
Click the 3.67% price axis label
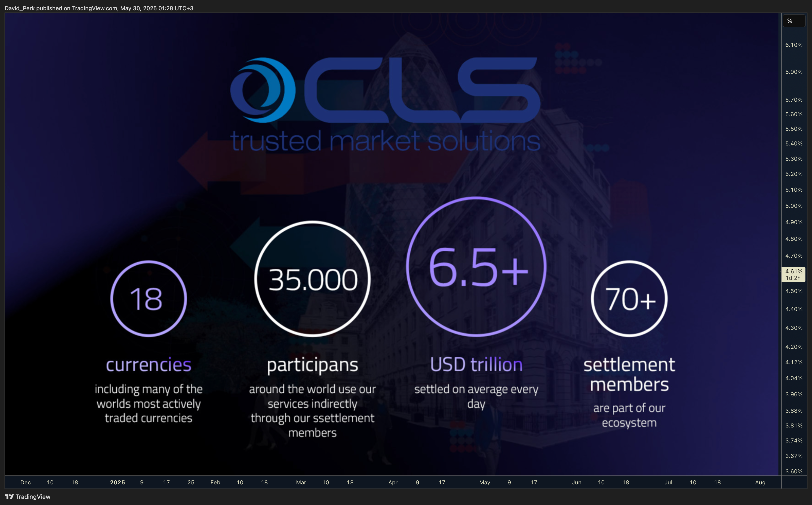[794, 456]
